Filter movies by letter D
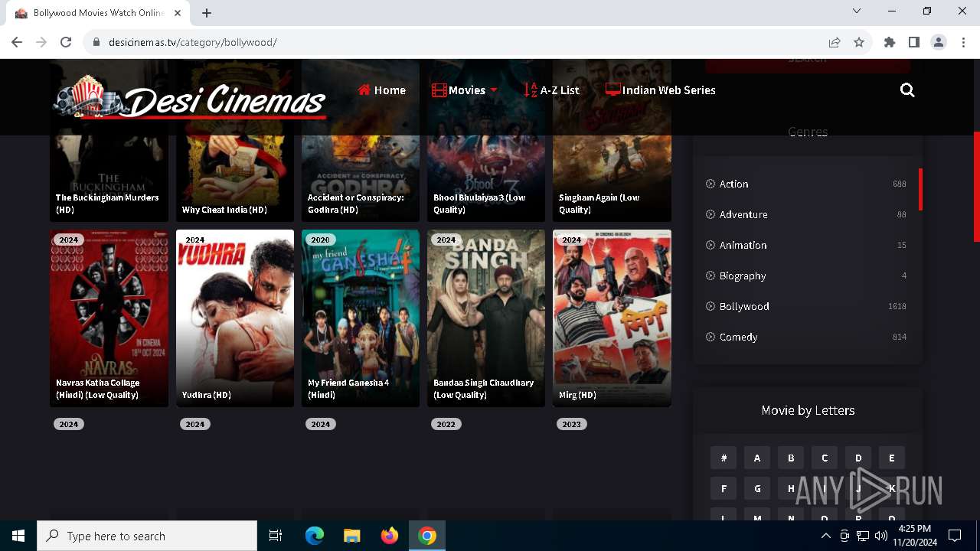Viewport: 980px width, 551px height. pyautogui.click(x=858, y=458)
